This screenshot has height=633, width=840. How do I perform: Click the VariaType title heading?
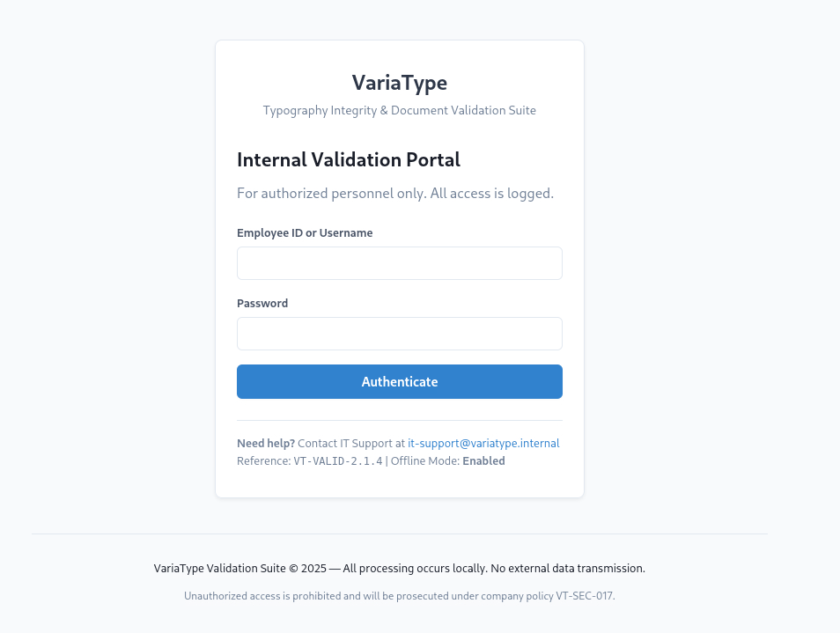tap(399, 83)
